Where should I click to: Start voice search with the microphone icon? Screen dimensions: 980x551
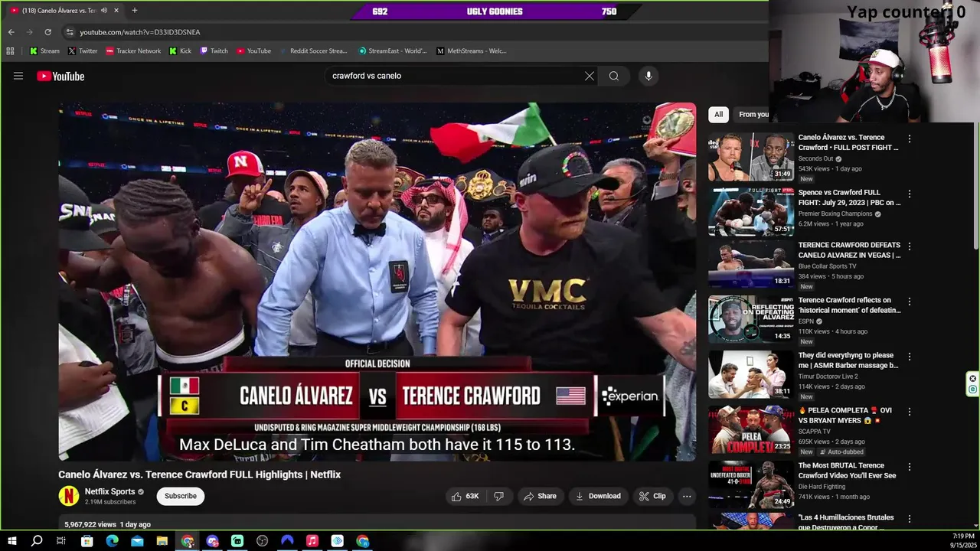[648, 76]
